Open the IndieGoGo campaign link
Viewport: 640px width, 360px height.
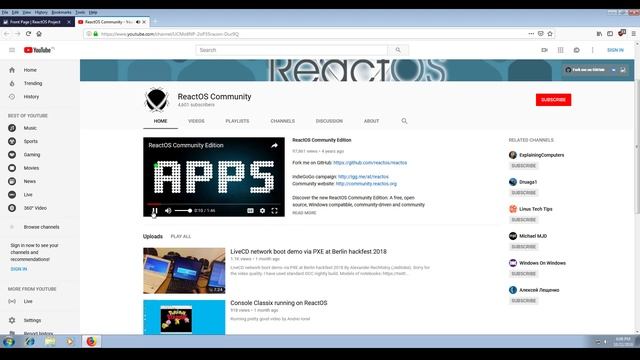coord(363,177)
